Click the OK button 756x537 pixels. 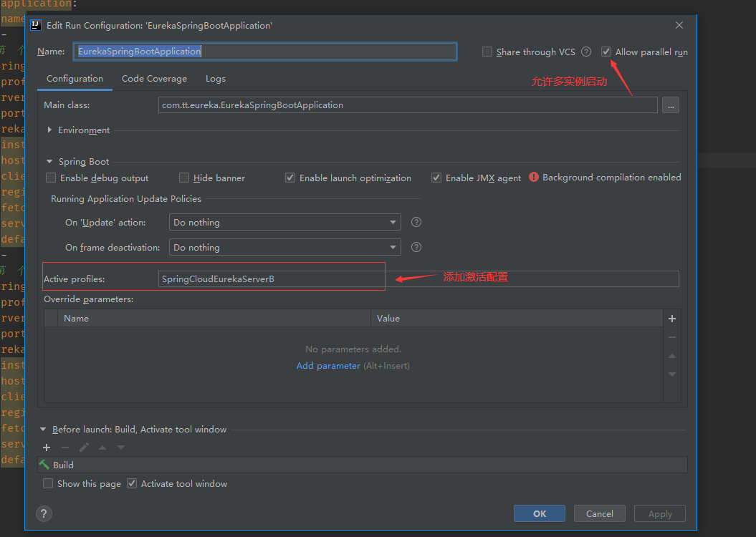[539, 513]
